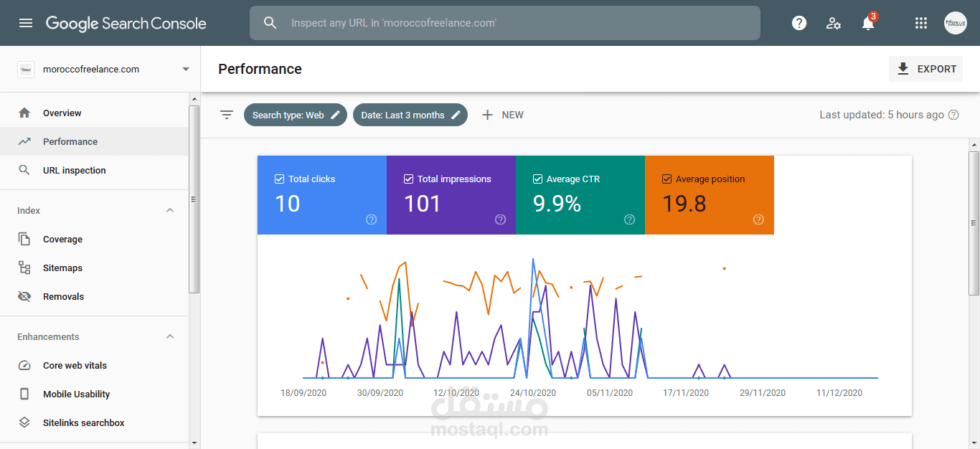Viewport: 980px width, 449px height.
Task: Click the Mobile Usability phone icon
Action: (x=24, y=394)
